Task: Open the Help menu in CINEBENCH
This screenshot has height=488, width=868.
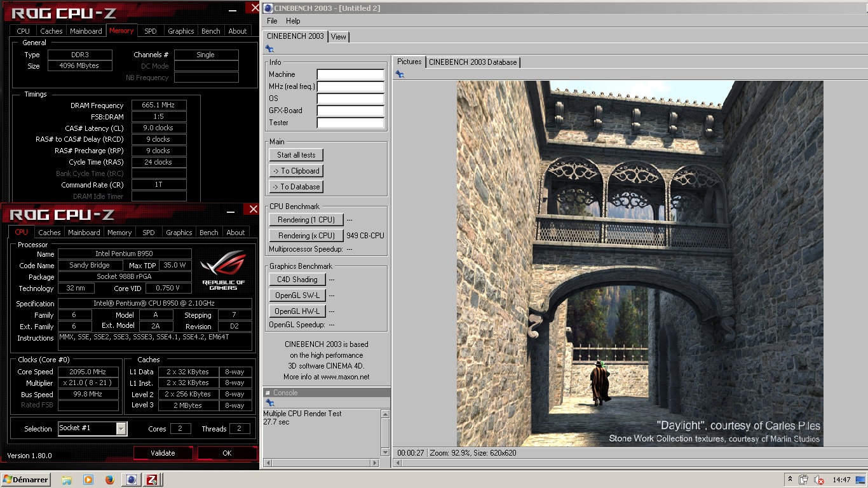Action: coord(293,21)
